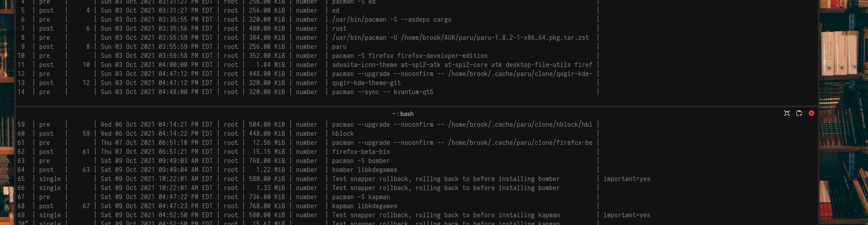Click the '12.56 MiB' size in row 61

tap(269, 143)
